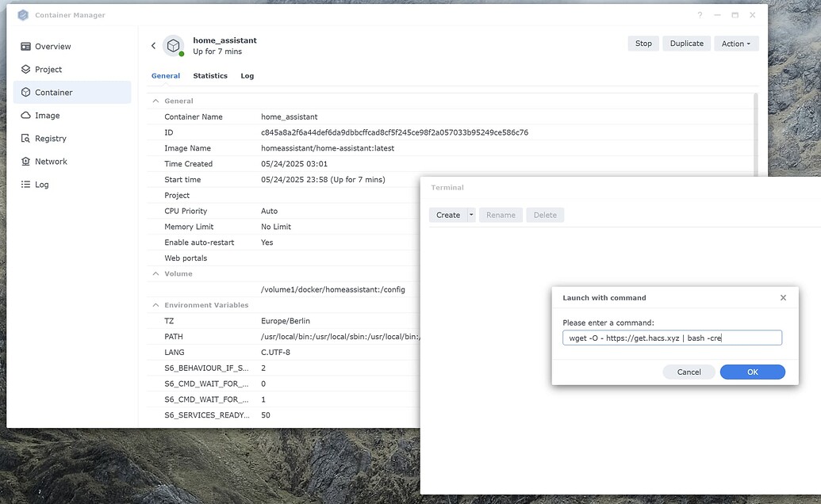Viewport: 821px width, 504px height.
Task: Click the S6_SERVICES_READY value 50
Action: (266, 414)
